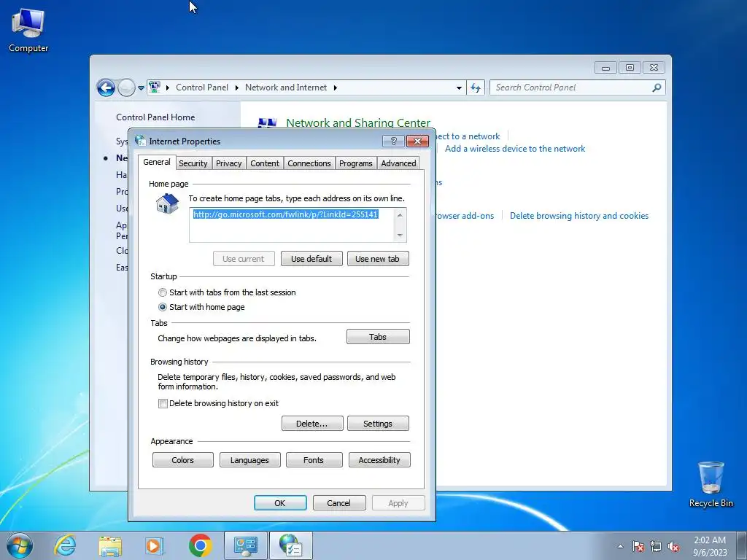Launch Windows Media Player from taskbar
Screen dimensions: 747x560
click(x=154, y=545)
